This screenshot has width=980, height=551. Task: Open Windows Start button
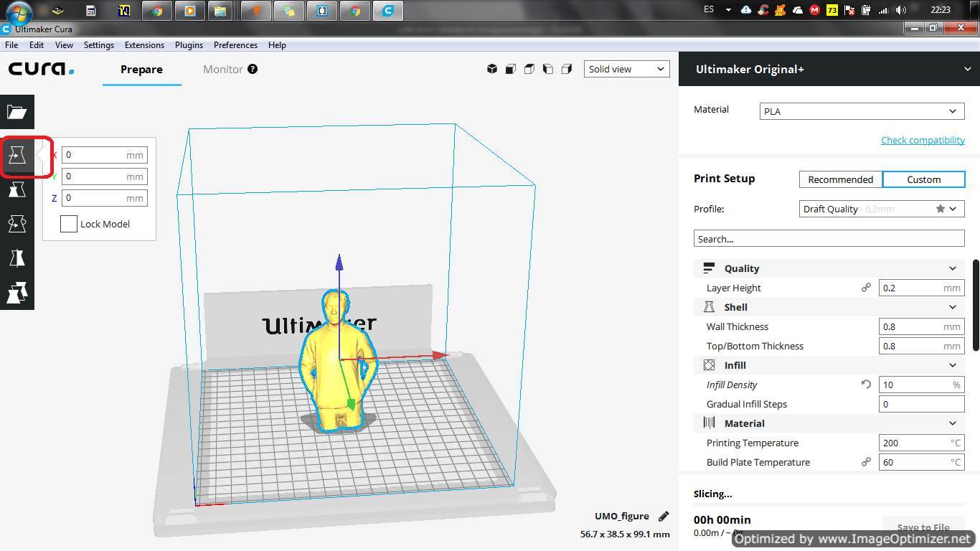tap(18, 11)
